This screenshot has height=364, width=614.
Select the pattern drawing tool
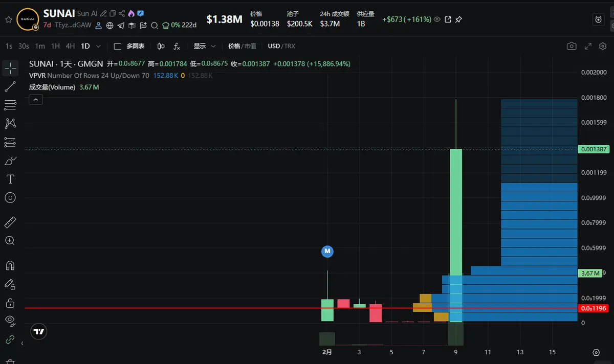(x=10, y=123)
